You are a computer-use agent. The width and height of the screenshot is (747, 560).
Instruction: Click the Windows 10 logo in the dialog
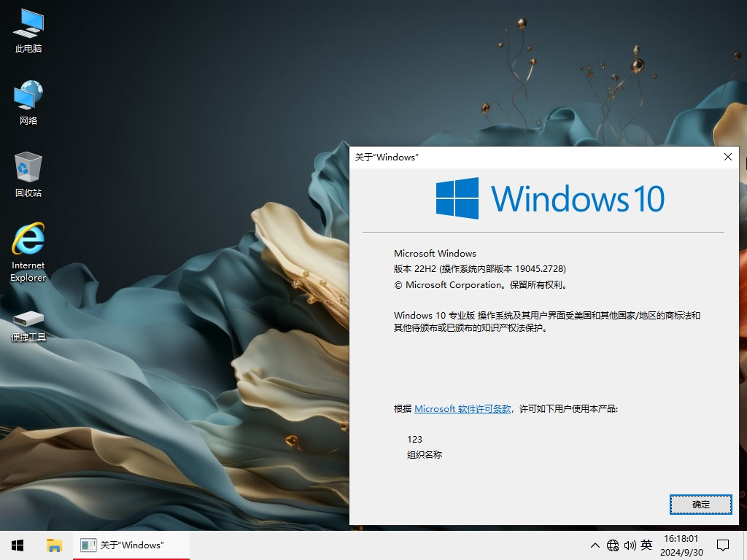pos(550,198)
